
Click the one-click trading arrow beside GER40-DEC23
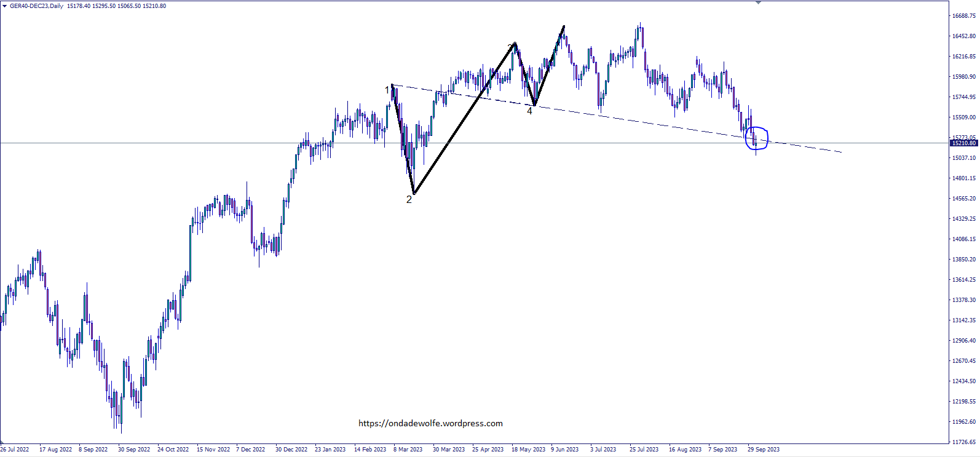coord(5,6)
